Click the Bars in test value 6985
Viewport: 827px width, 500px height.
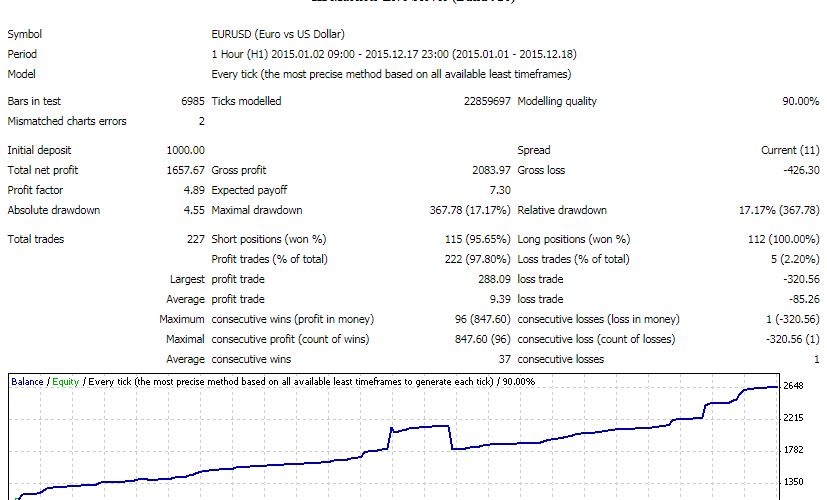(x=192, y=101)
